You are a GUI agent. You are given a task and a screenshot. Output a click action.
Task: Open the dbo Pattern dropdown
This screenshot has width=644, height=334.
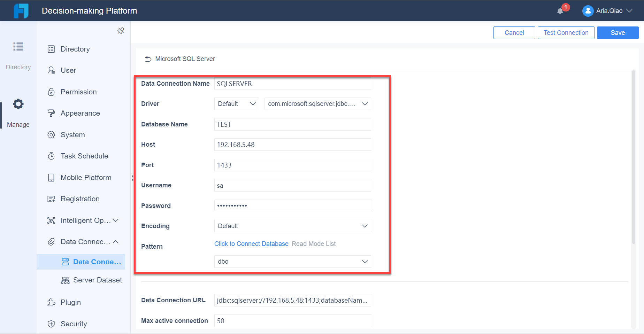click(x=365, y=261)
